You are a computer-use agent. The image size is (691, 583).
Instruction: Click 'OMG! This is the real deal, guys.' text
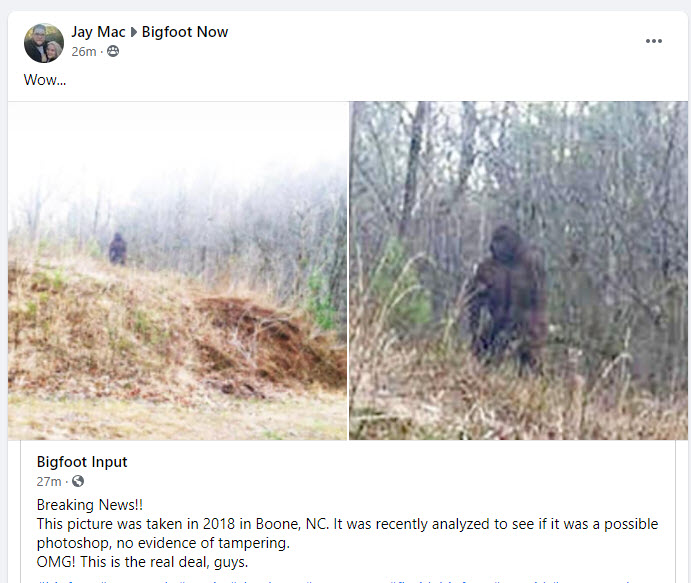[142, 562]
